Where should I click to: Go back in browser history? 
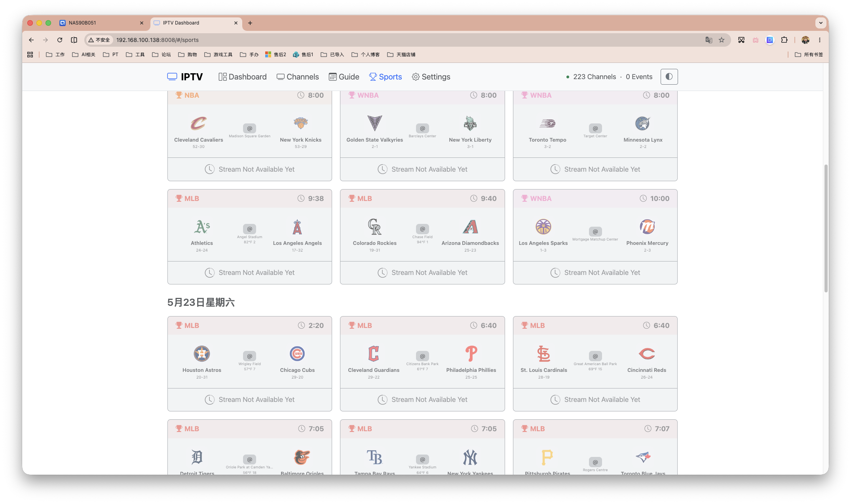click(x=31, y=40)
